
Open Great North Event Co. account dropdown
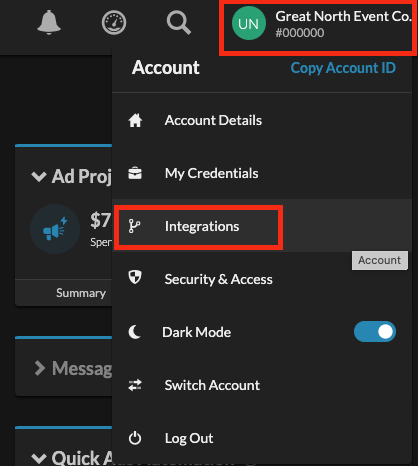pos(318,28)
